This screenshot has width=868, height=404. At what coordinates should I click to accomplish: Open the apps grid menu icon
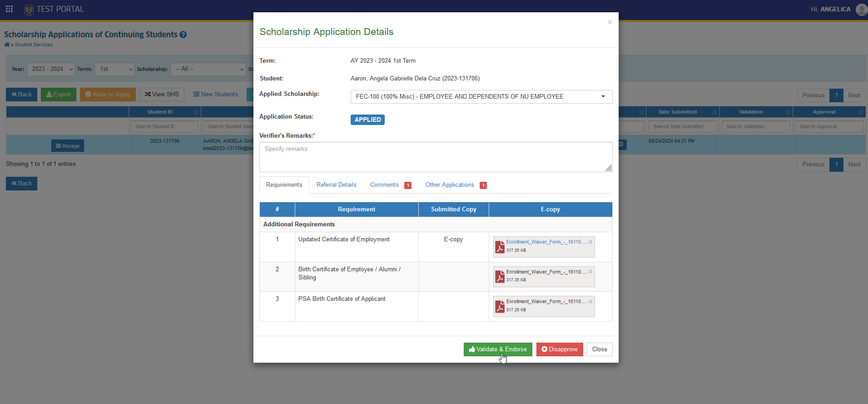click(x=9, y=9)
